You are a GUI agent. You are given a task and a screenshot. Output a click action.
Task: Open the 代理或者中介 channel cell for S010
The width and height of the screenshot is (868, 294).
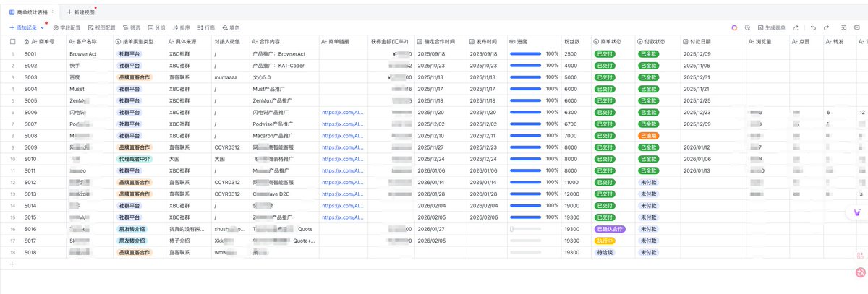point(135,159)
